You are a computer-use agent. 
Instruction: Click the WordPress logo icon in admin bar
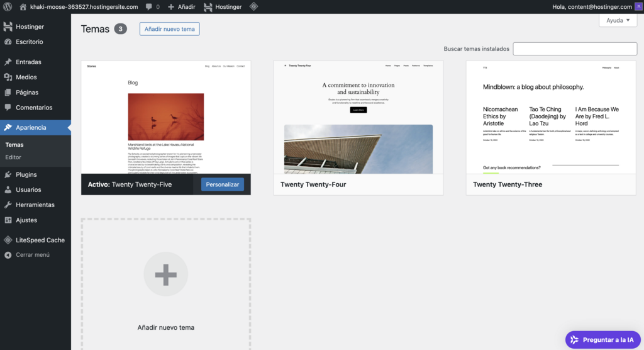pos(8,7)
